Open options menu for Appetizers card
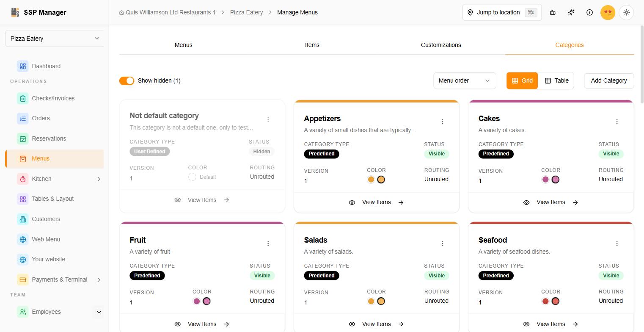Screen dimensions: 644x332 (443, 122)
